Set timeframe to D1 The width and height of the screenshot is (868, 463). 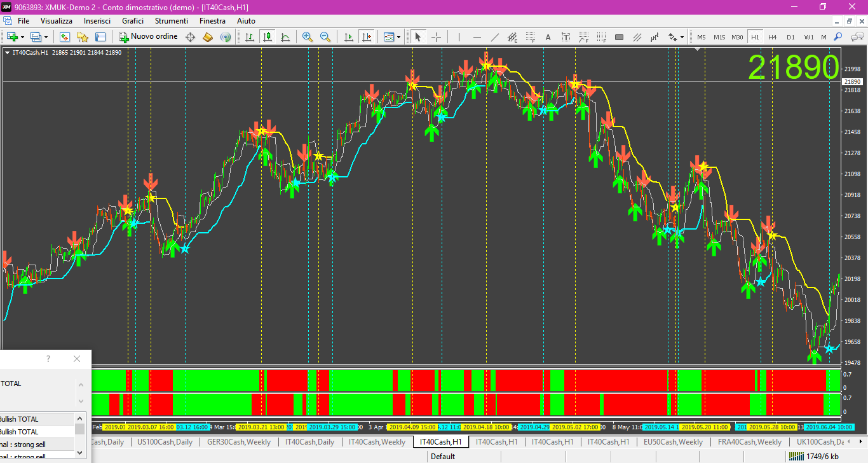click(x=790, y=37)
